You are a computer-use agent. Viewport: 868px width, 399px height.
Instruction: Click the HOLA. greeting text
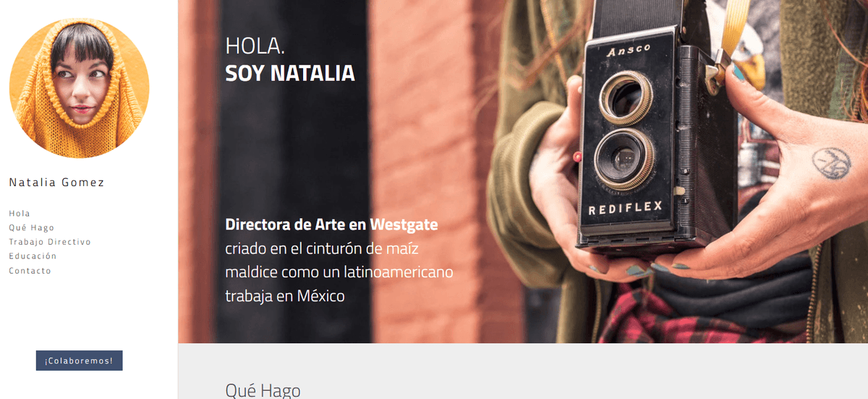[255, 46]
